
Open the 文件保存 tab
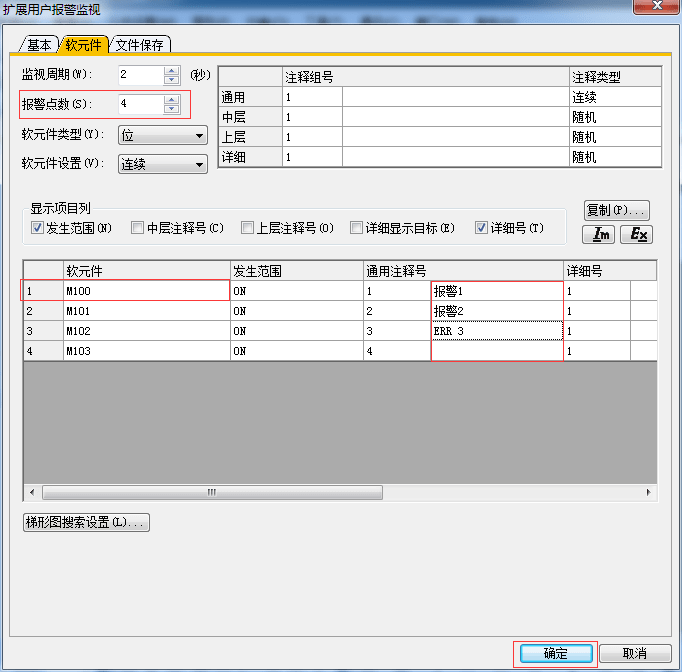pos(140,44)
